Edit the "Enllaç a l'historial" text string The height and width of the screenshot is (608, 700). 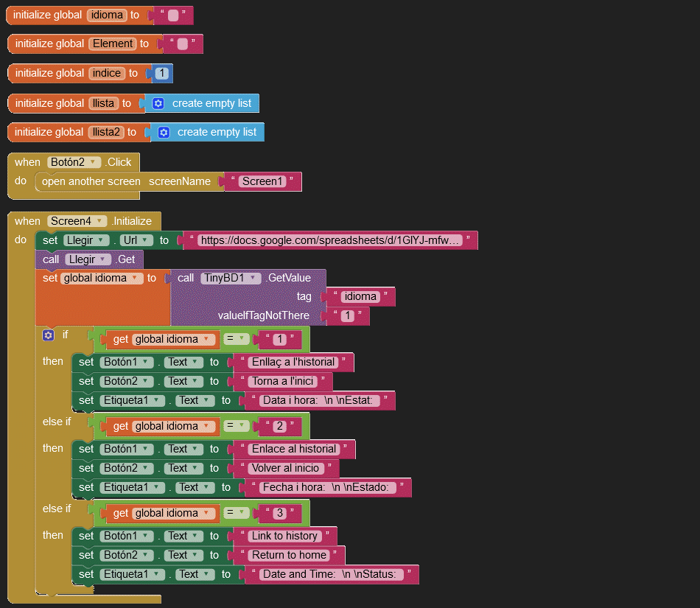coord(293,362)
